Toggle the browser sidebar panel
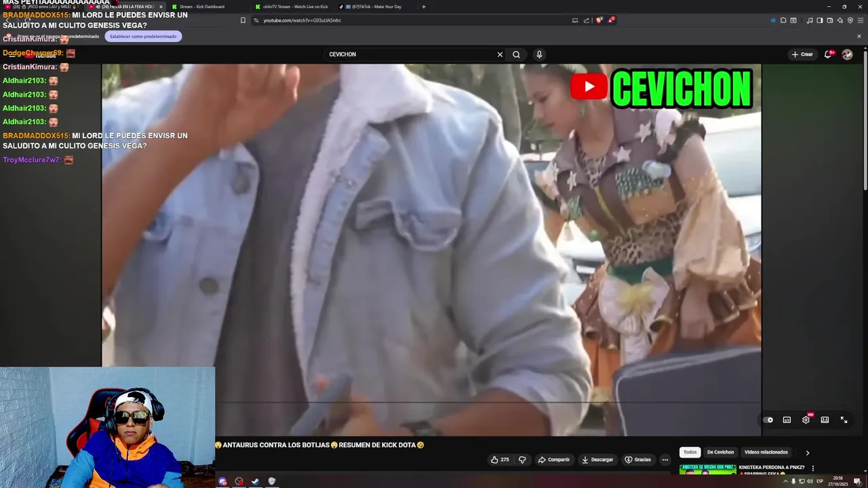 pos(820,20)
